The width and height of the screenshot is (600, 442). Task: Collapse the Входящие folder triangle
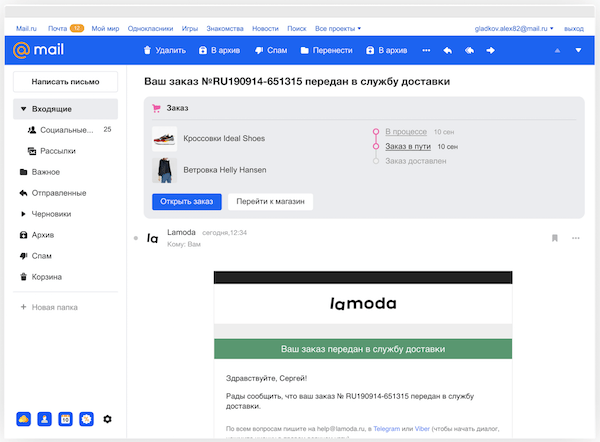pyautogui.click(x=23, y=109)
